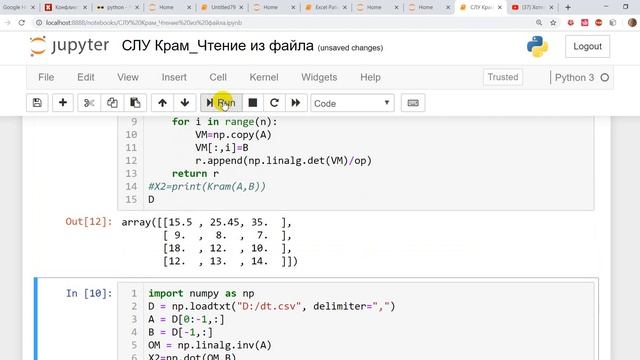Save notebook with the floppy disk icon
This screenshot has width=640, height=360.
point(37,103)
